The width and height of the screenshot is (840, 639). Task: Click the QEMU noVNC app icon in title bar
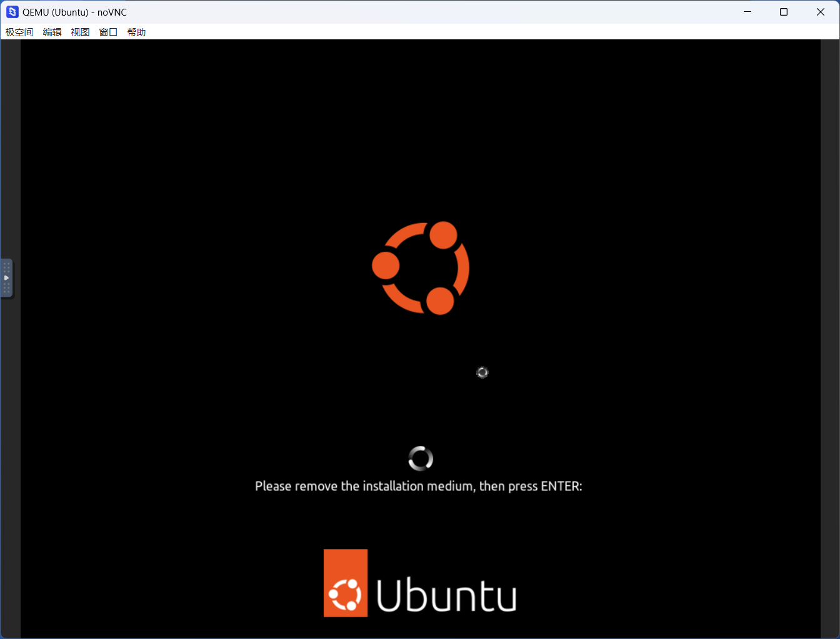click(12, 12)
